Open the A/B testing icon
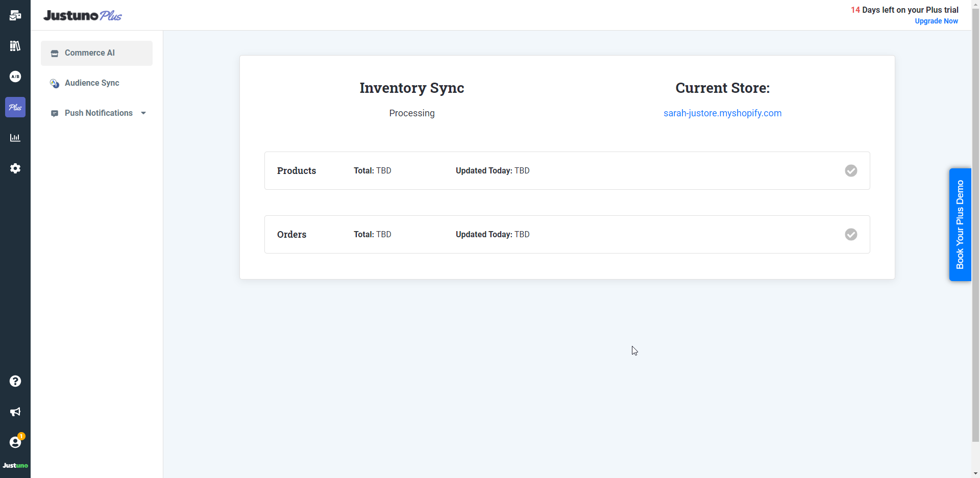The width and height of the screenshot is (980, 478). pos(15,77)
